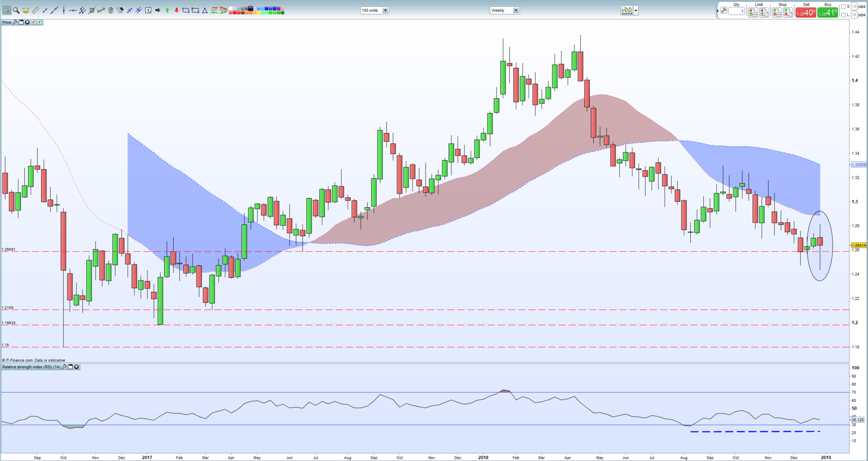
Task: Pick the black color swatch
Action: tap(250, 8)
